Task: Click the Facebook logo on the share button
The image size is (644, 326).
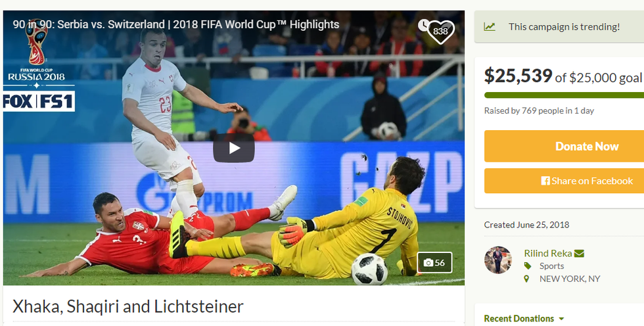Action: 545,181
